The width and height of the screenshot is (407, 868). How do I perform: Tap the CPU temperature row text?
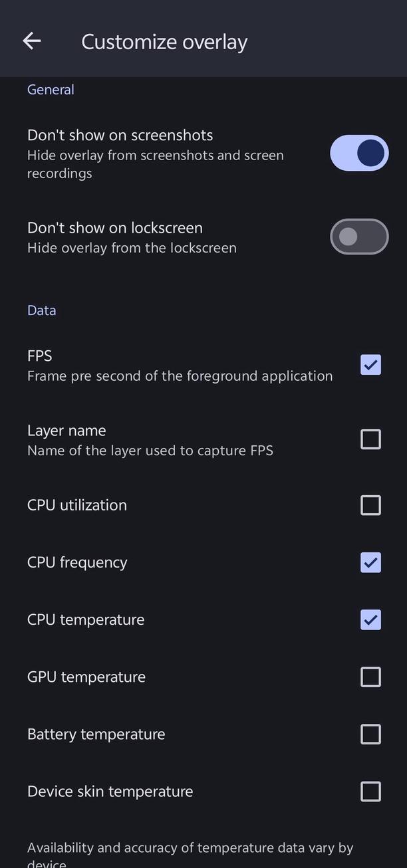tap(85, 619)
